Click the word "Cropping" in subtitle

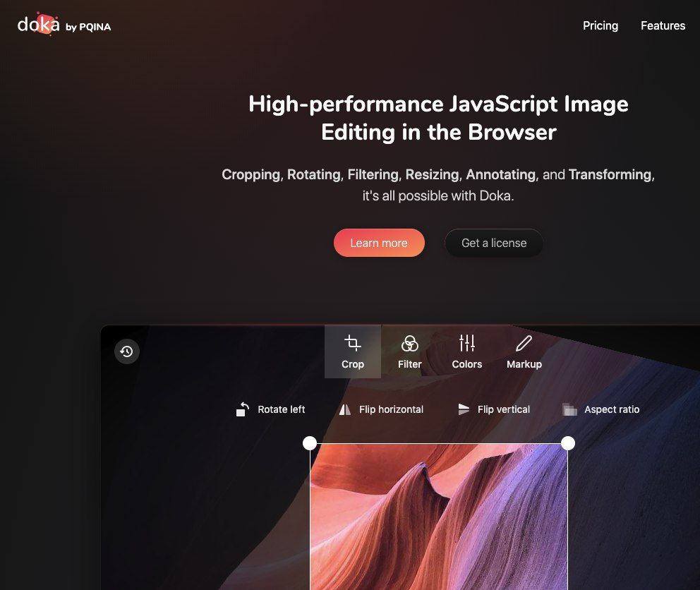[x=251, y=174]
